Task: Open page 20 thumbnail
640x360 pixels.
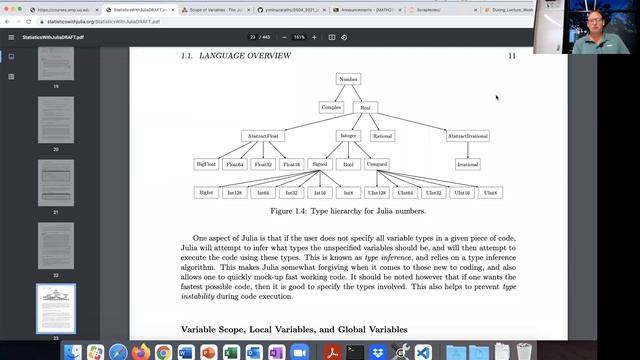Action: [56, 120]
